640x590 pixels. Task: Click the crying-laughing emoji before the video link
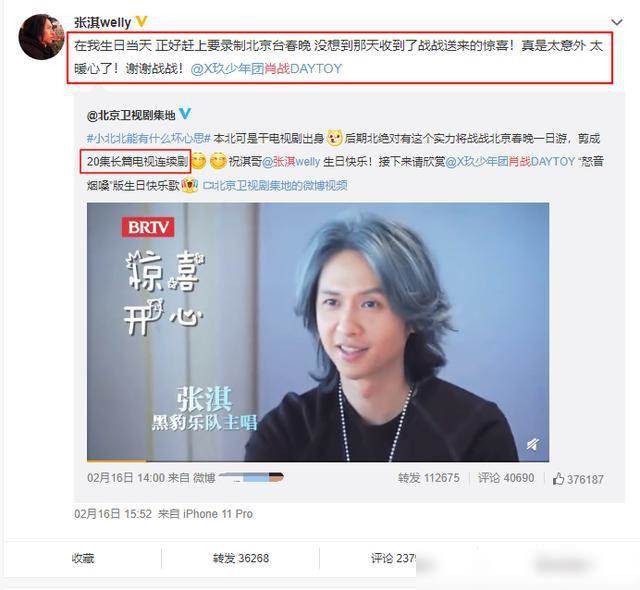click(190, 186)
